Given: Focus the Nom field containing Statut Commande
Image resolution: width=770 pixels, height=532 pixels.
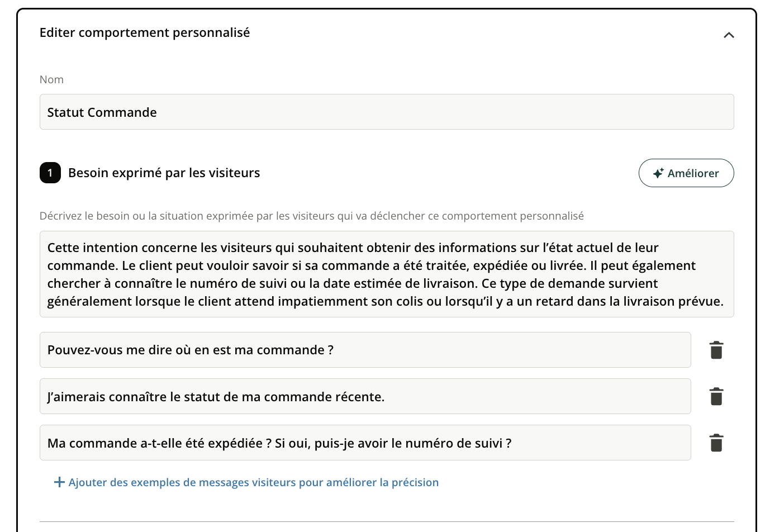Looking at the screenshot, I should coord(386,112).
